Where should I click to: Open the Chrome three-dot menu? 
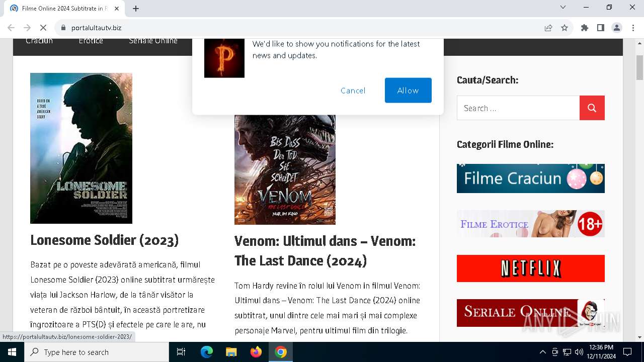point(633,28)
